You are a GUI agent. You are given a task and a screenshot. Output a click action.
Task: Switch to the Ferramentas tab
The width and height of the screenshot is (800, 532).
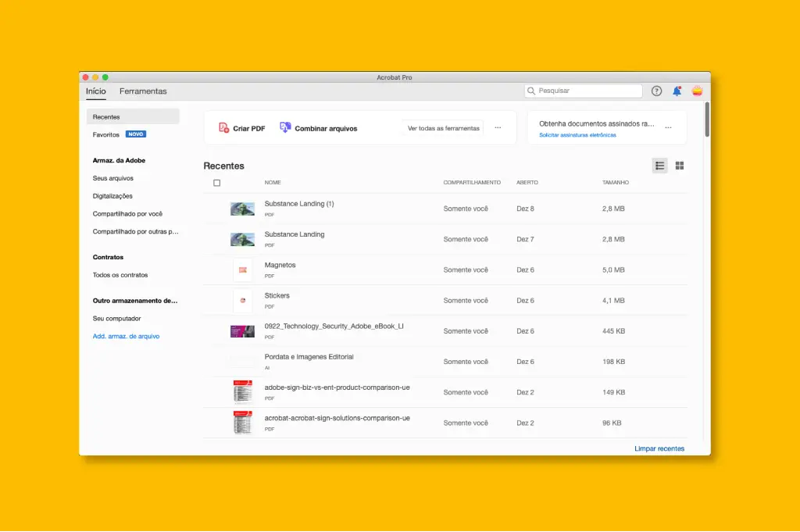coord(143,91)
